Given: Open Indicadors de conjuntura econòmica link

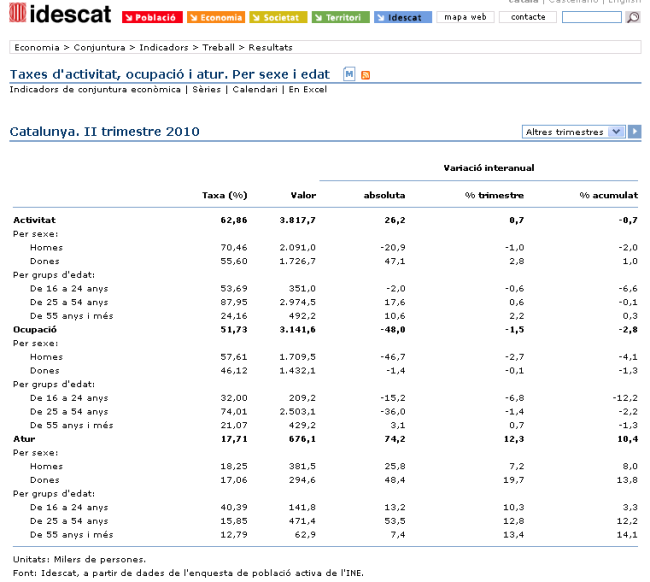Looking at the screenshot, I should (95, 90).
